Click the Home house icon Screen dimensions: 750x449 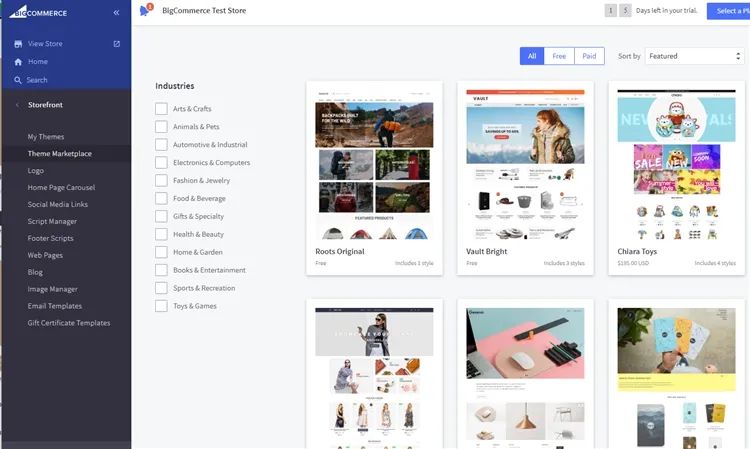(x=18, y=62)
